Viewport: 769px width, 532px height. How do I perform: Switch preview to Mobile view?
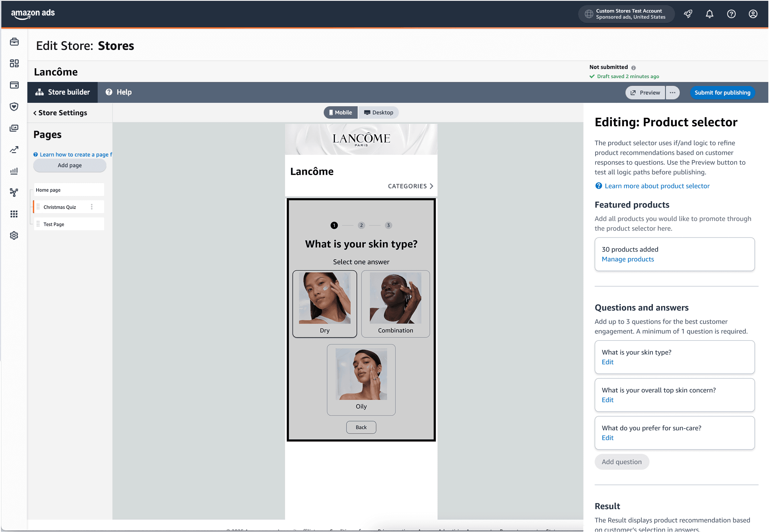(340, 113)
